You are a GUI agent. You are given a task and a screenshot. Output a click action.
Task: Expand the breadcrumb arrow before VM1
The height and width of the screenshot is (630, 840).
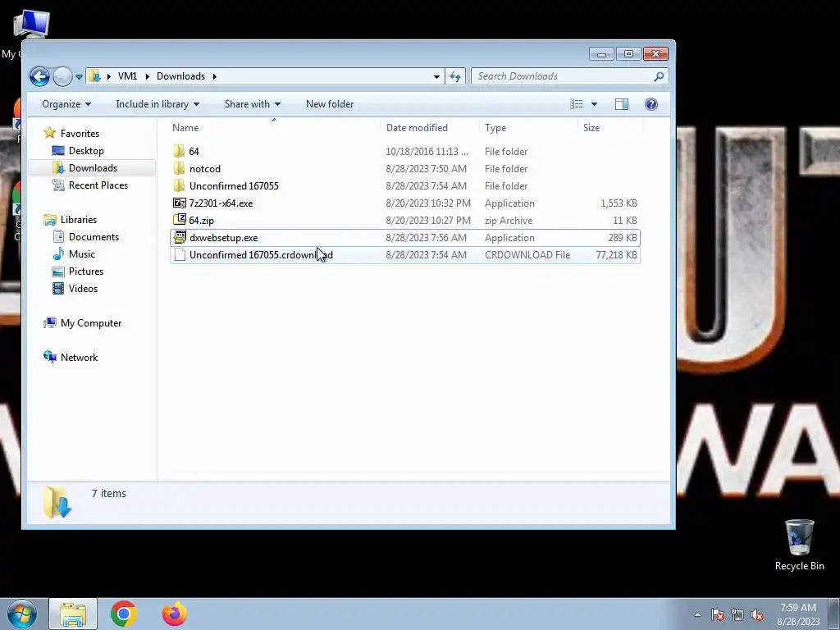109,76
